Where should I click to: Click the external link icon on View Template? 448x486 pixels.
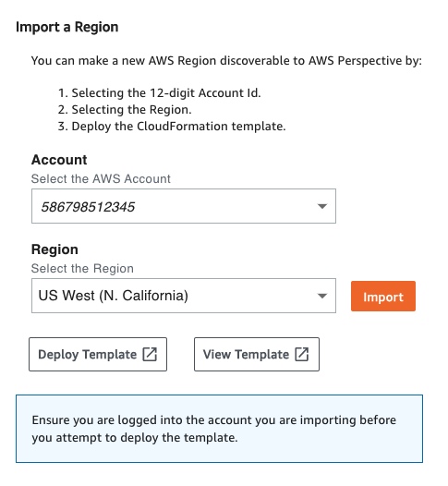pos(302,354)
